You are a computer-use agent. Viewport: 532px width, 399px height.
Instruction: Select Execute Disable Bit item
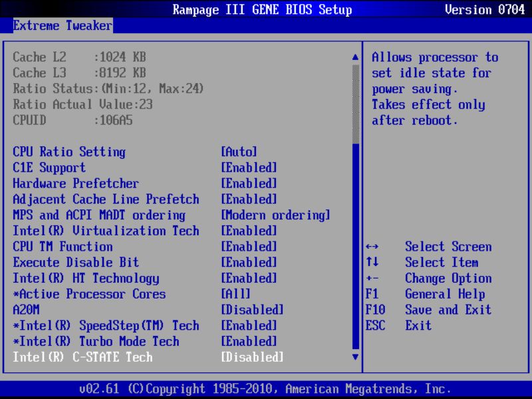tap(76, 263)
